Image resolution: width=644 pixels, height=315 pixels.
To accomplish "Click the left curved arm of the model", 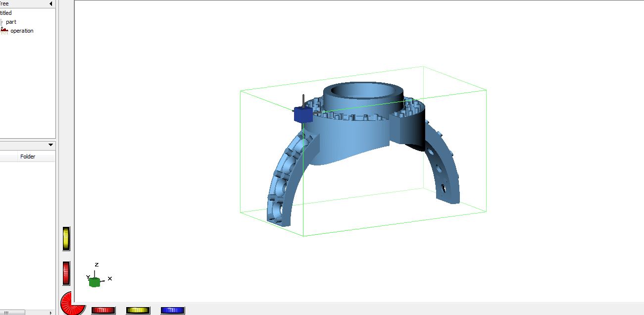I will [285, 183].
